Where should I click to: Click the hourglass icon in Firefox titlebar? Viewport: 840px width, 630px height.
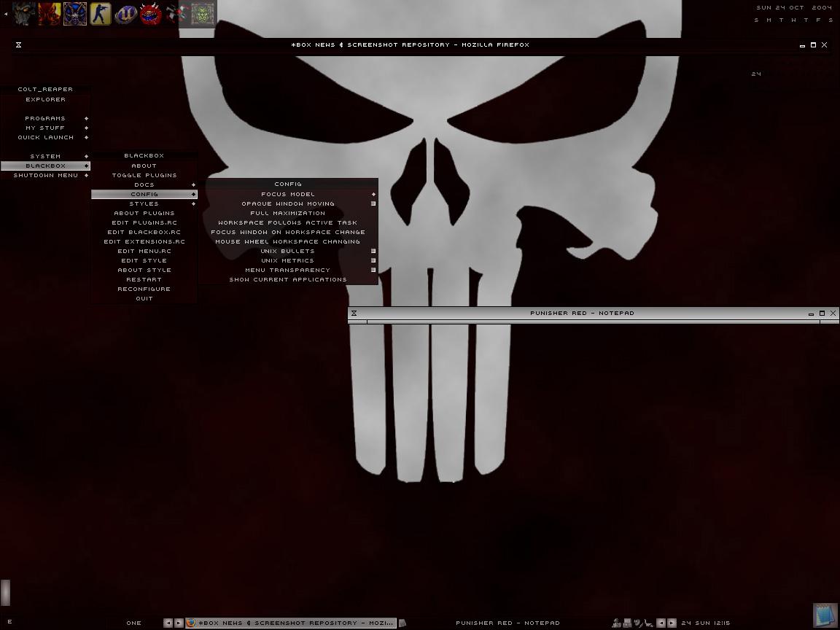(19, 45)
